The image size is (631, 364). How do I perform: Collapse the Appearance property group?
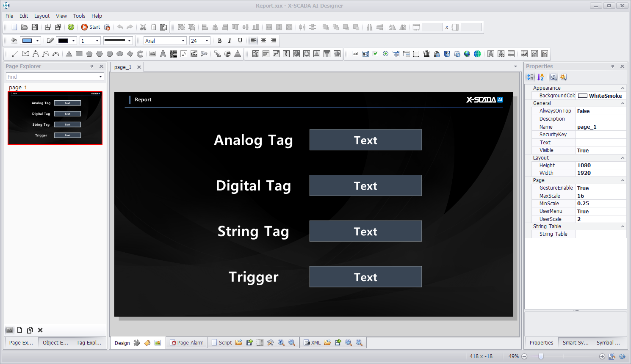pos(623,88)
